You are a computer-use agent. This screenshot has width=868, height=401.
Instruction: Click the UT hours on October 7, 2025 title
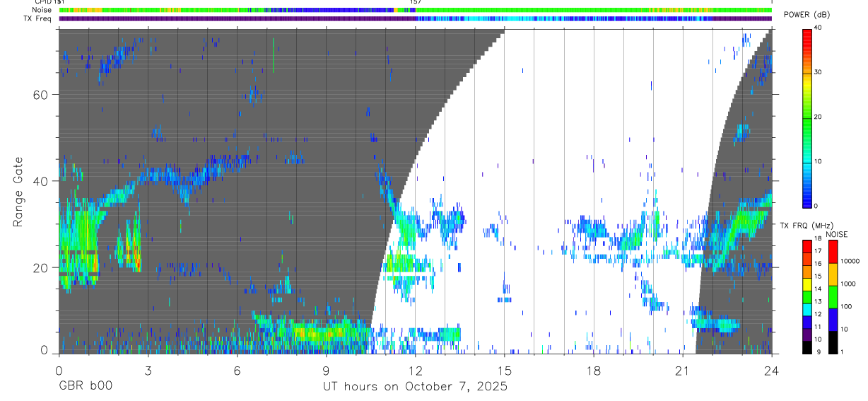415,387
